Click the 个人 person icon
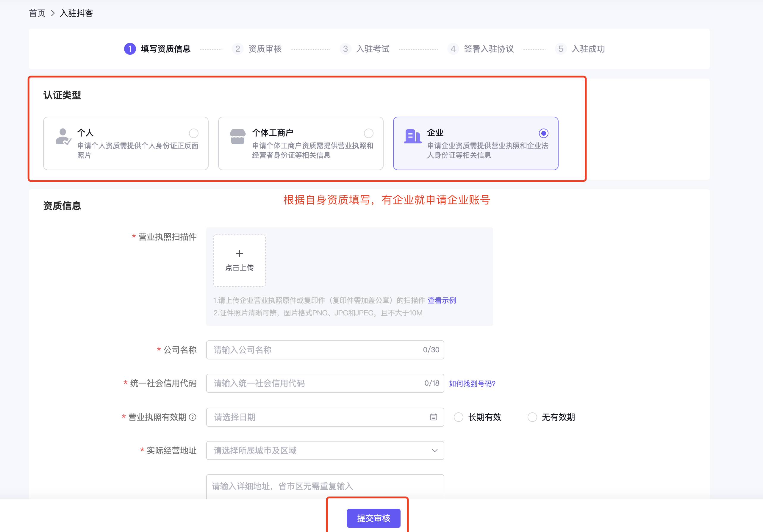This screenshot has width=763, height=532. tap(63, 137)
